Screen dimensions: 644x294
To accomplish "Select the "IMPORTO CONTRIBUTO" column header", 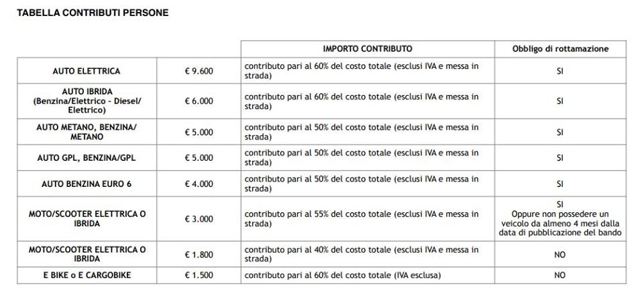I will click(367, 49).
